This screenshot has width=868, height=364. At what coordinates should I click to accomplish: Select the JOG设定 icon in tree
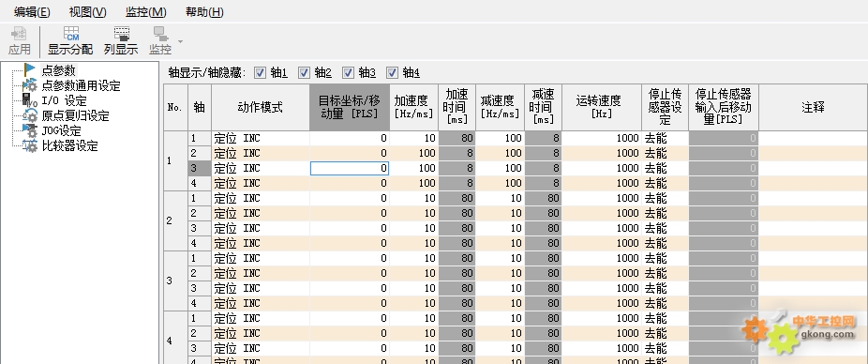[30, 130]
